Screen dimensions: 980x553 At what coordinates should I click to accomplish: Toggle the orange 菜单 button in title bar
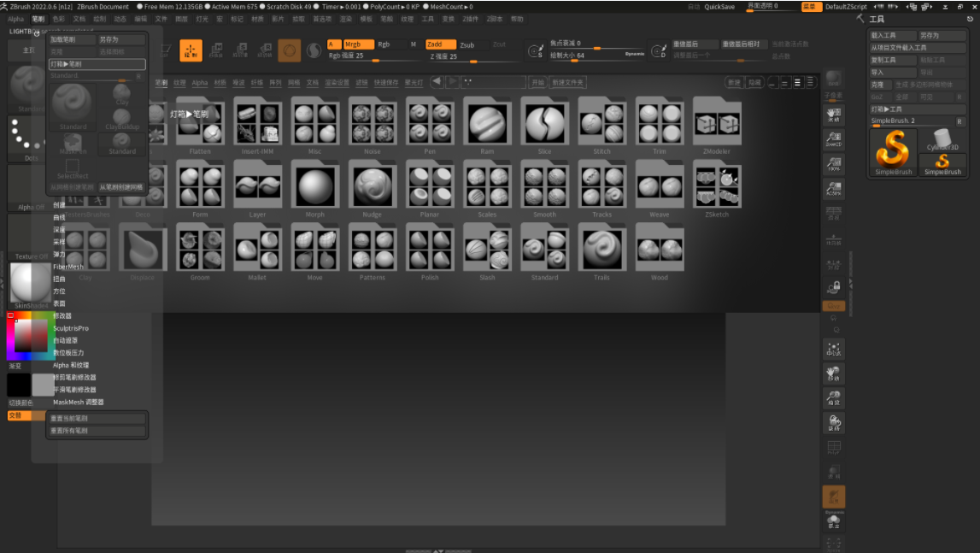point(811,6)
